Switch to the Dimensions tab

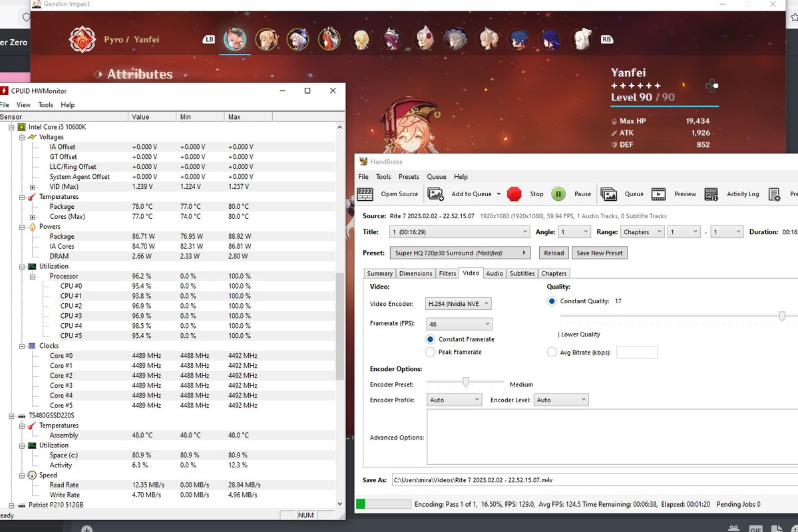tap(415, 273)
